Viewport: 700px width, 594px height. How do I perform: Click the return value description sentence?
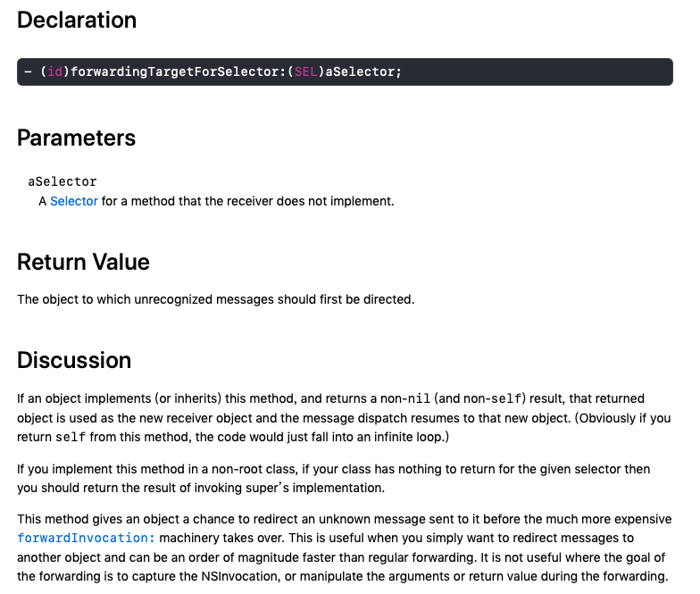(x=216, y=299)
